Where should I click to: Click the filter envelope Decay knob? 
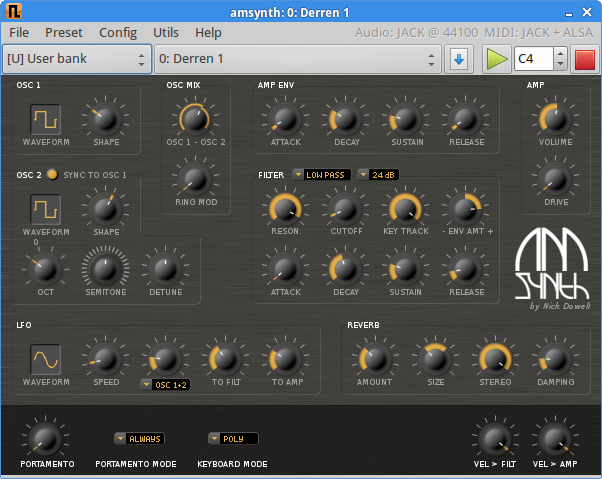345,269
